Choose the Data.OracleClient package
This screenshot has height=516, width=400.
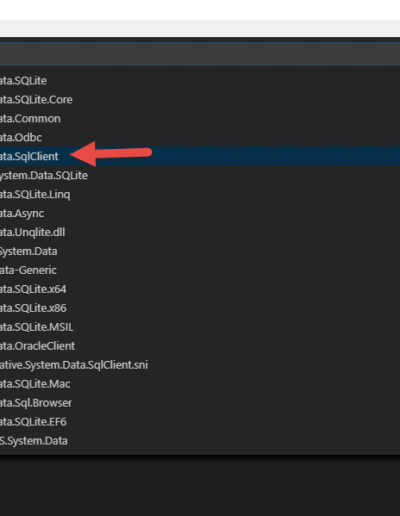(200, 346)
